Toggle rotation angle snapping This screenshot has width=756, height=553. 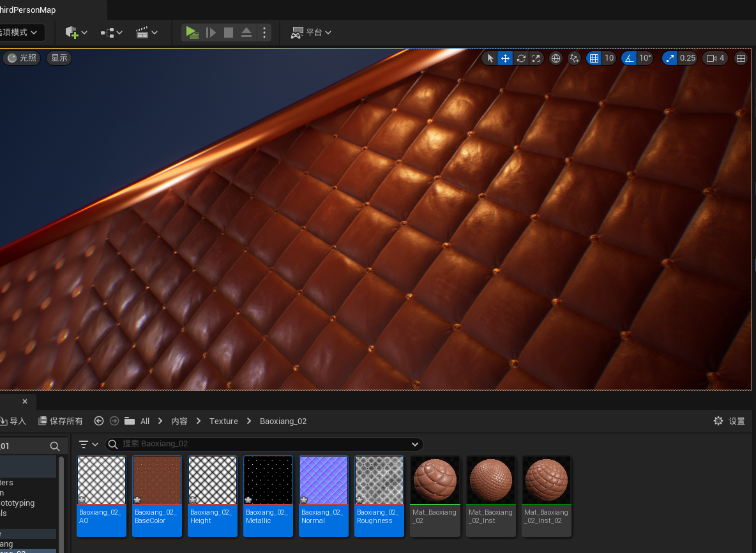630,58
